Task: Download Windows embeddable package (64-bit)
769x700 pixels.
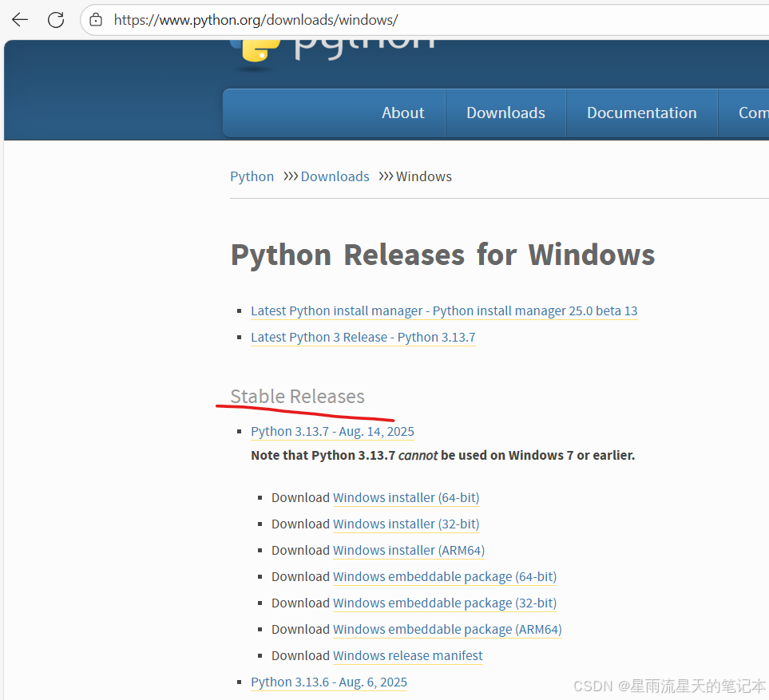Action: (445, 576)
